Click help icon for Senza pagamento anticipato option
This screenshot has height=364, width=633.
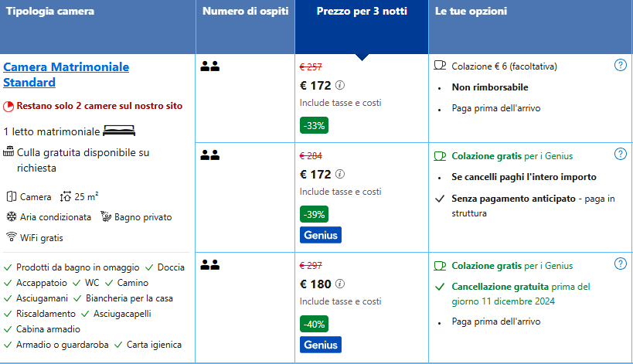pos(620,154)
